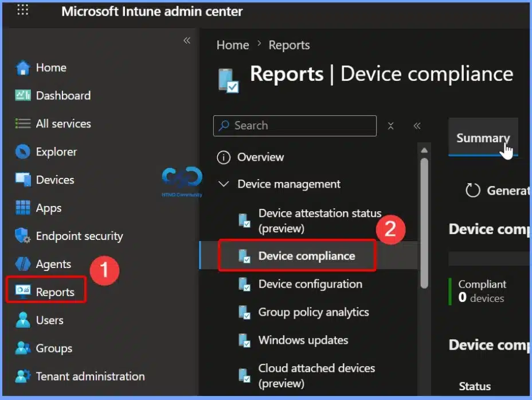Clear the search box with X
Screen dimensions: 532x400
click(390, 126)
